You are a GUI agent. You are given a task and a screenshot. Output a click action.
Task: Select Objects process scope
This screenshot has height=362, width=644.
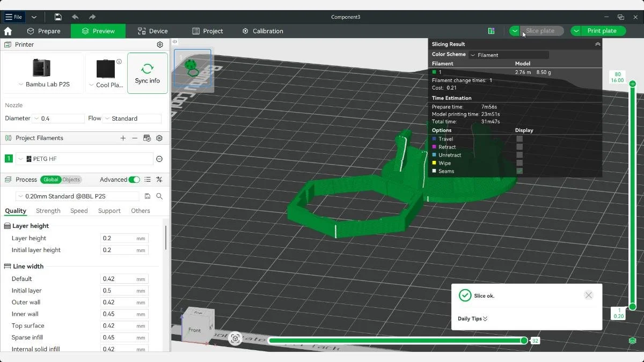coord(71,180)
